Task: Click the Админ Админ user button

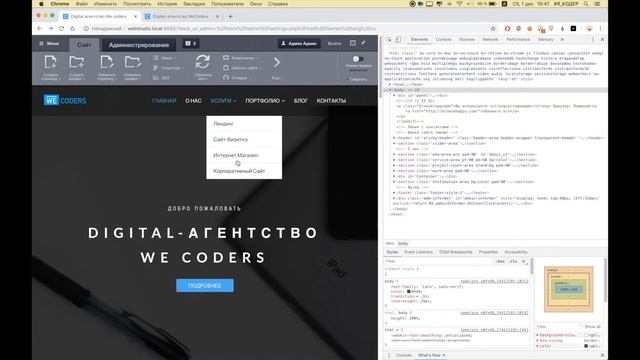Action: point(299,43)
